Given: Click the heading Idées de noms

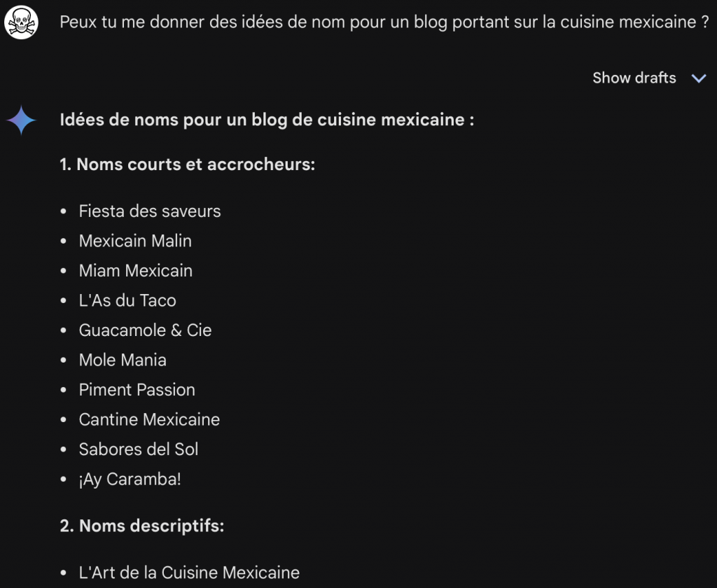Looking at the screenshot, I should pyautogui.click(x=266, y=119).
